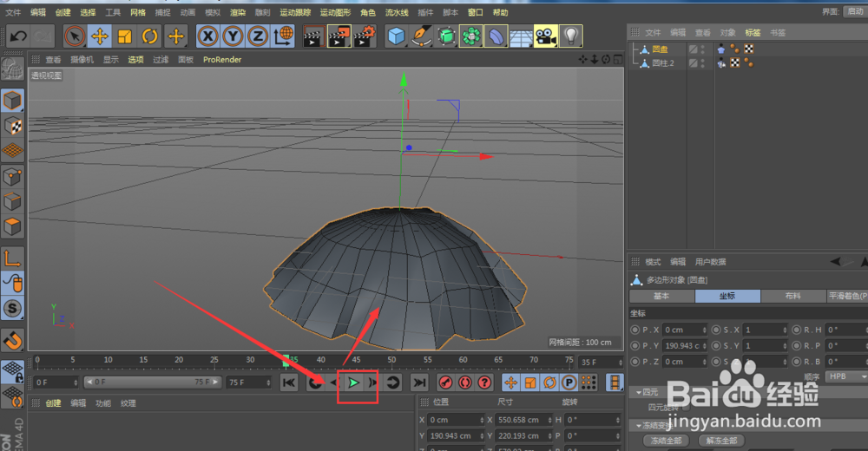Toggle visibility dots for 圆柱.2 object

[x=703, y=63]
